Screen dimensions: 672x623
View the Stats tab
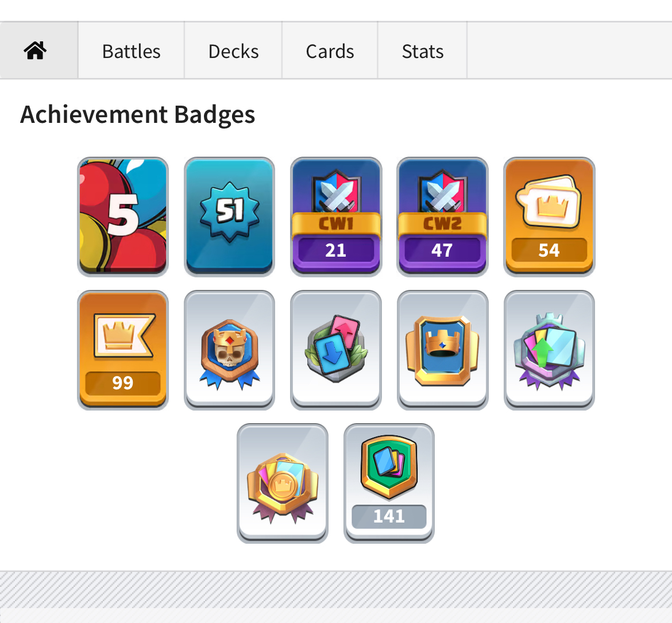pos(422,51)
